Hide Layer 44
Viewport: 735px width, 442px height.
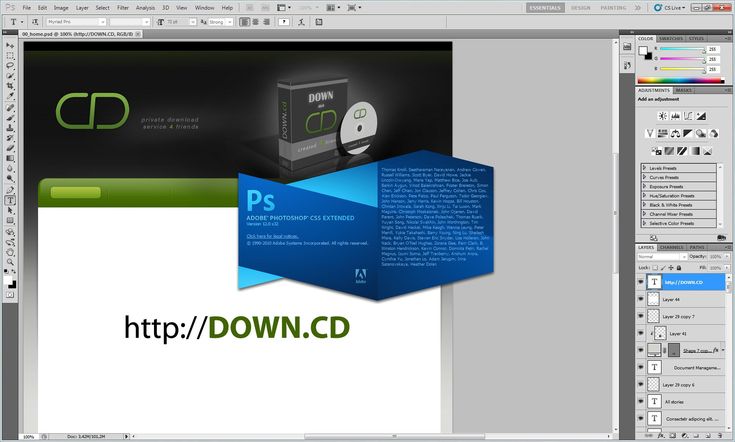point(640,299)
